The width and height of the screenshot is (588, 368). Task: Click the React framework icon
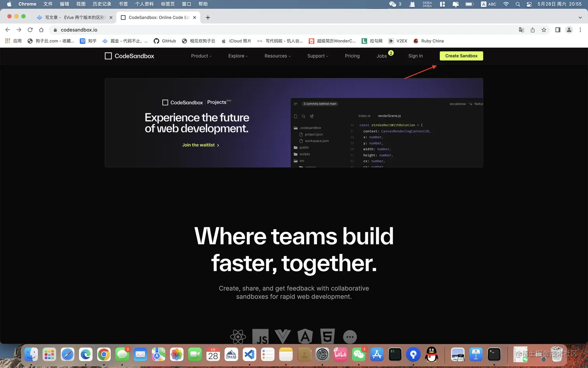click(238, 337)
